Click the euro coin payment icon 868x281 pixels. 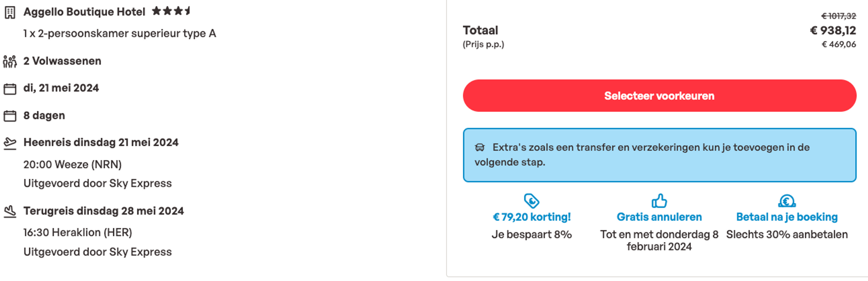coord(786,201)
